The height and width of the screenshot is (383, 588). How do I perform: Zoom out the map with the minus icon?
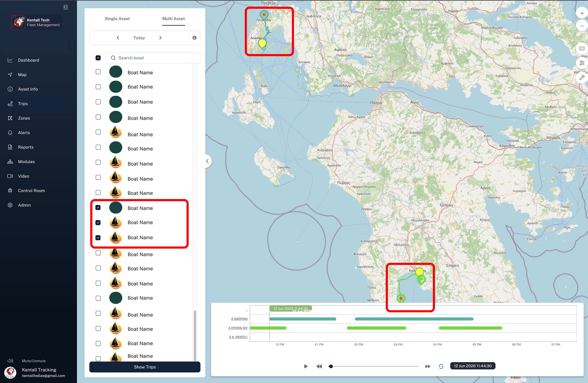pos(582,26)
